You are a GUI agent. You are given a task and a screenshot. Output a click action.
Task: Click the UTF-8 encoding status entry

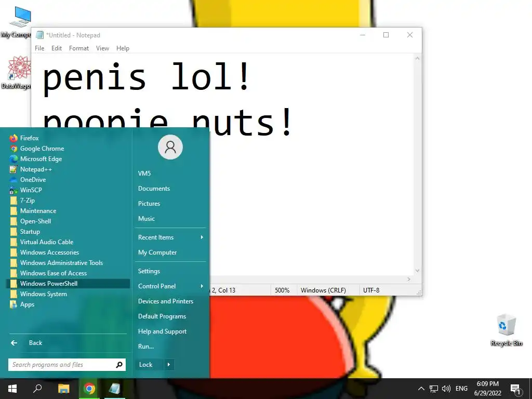click(371, 290)
